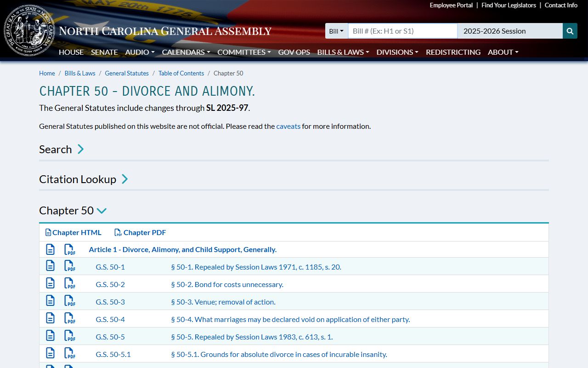Open HTML icon for Article 1
The height and width of the screenshot is (368, 588).
coord(50,249)
